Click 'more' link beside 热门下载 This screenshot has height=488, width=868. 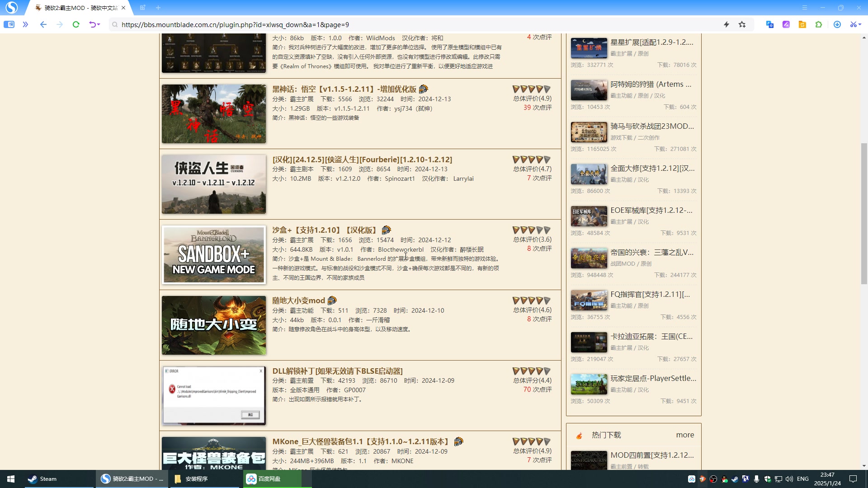(x=685, y=435)
